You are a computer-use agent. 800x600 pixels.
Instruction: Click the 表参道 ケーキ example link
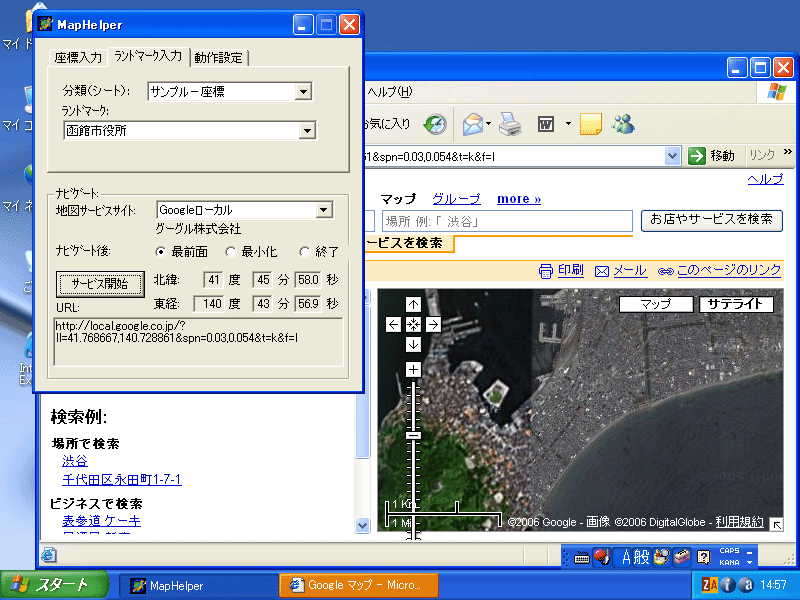102,521
